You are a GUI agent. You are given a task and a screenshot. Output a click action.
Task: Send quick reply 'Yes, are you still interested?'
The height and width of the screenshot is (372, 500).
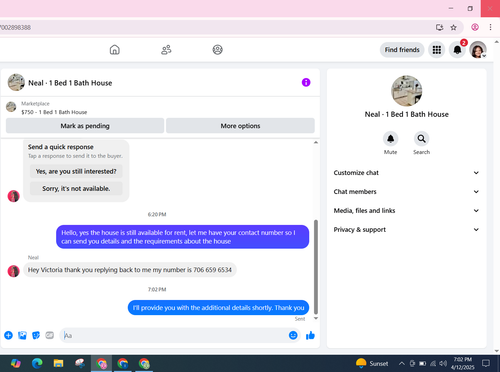pyautogui.click(x=76, y=171)
